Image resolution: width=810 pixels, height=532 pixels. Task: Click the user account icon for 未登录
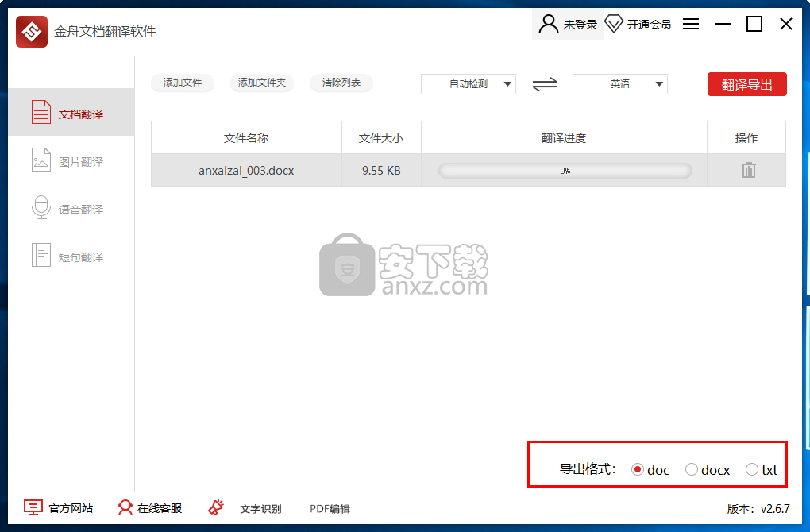point(548,25)
